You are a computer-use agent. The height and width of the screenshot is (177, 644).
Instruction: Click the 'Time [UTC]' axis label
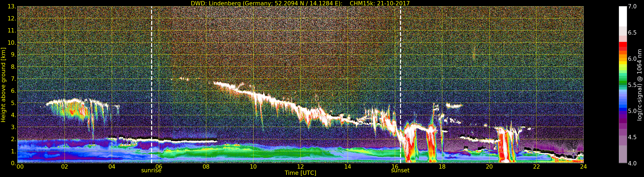tap(300, 173)
